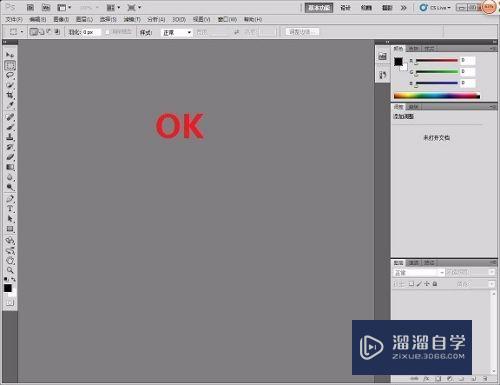This screenshot has height=385, width=500.
Task: Select the Quick Selection tool
Action: (10, 85)
